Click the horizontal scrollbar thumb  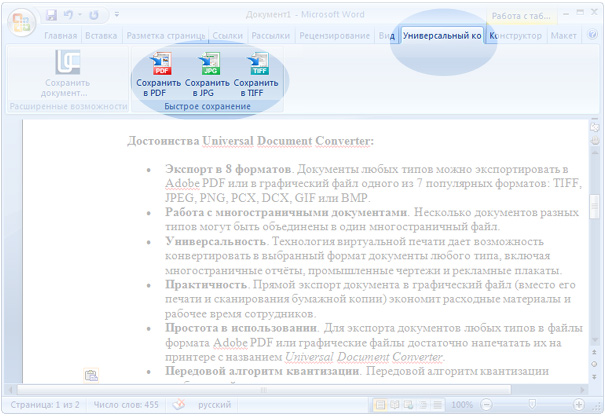tap(264, 390)
